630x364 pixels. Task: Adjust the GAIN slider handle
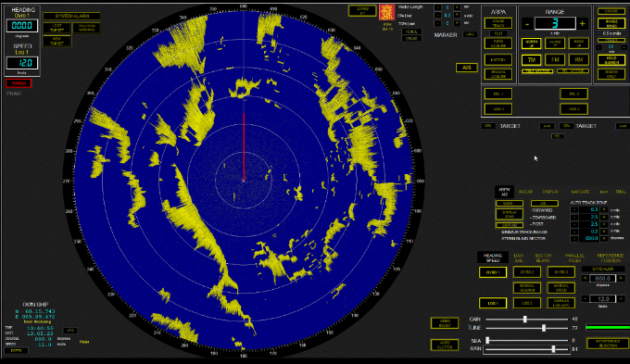pyautogui.click(x=524, y=319)
